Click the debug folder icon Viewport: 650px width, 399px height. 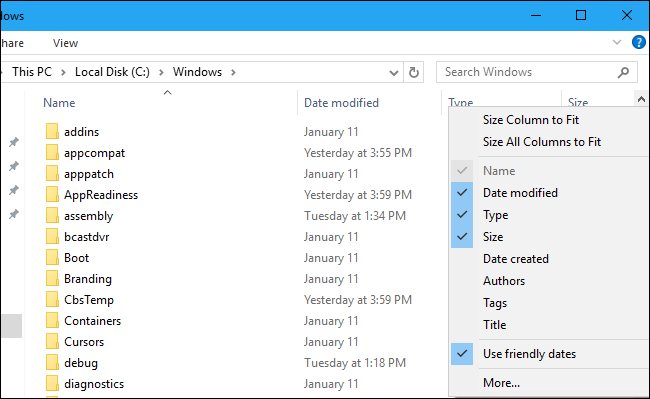pos(52,363)
